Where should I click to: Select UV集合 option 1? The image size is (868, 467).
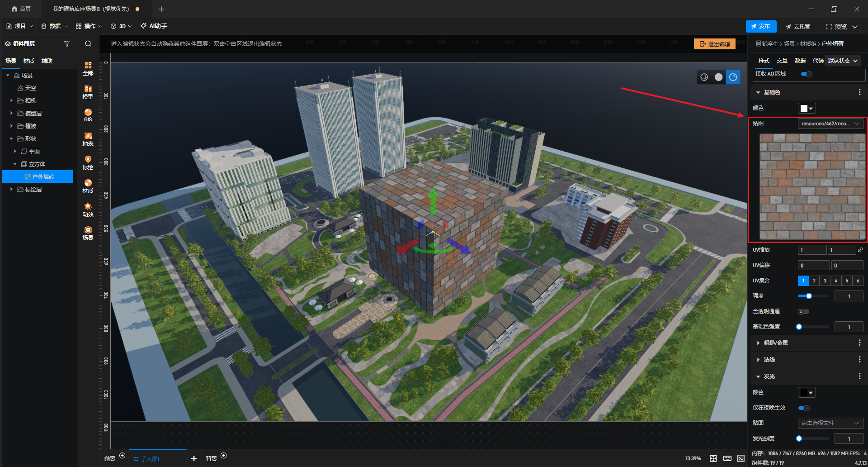pos(803,281)
